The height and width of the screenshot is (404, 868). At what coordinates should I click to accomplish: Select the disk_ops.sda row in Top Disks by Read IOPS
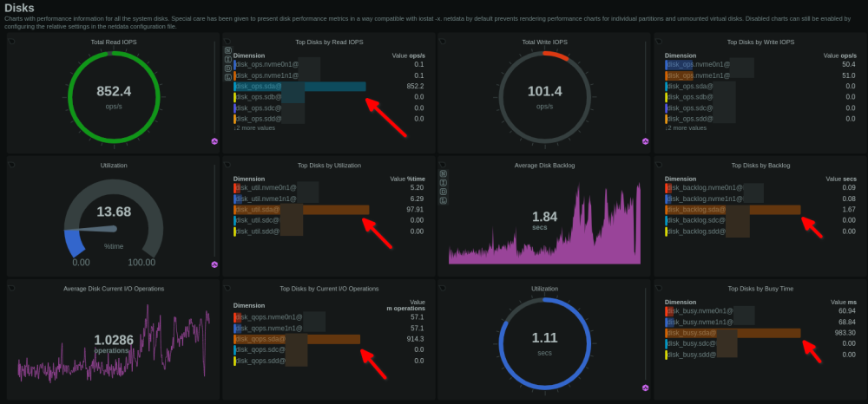tap(329, 86)
